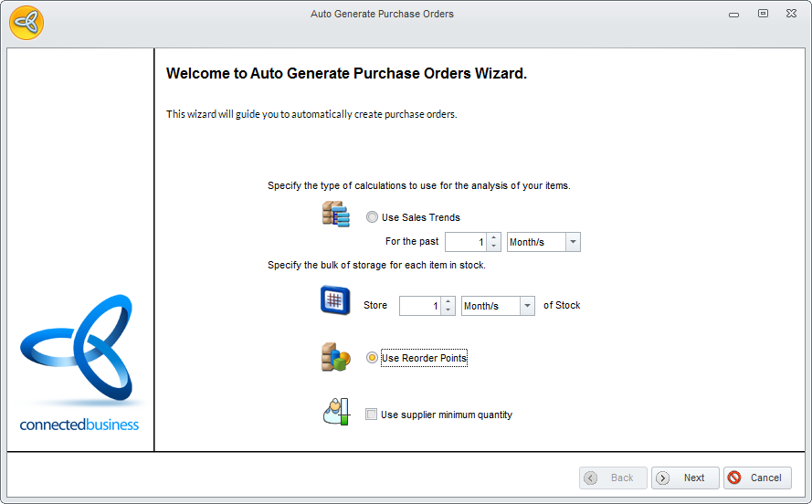Cancel the purchase orders wizard
The width and height of the screenshot is (812, 504).
[x=757, y=478]
